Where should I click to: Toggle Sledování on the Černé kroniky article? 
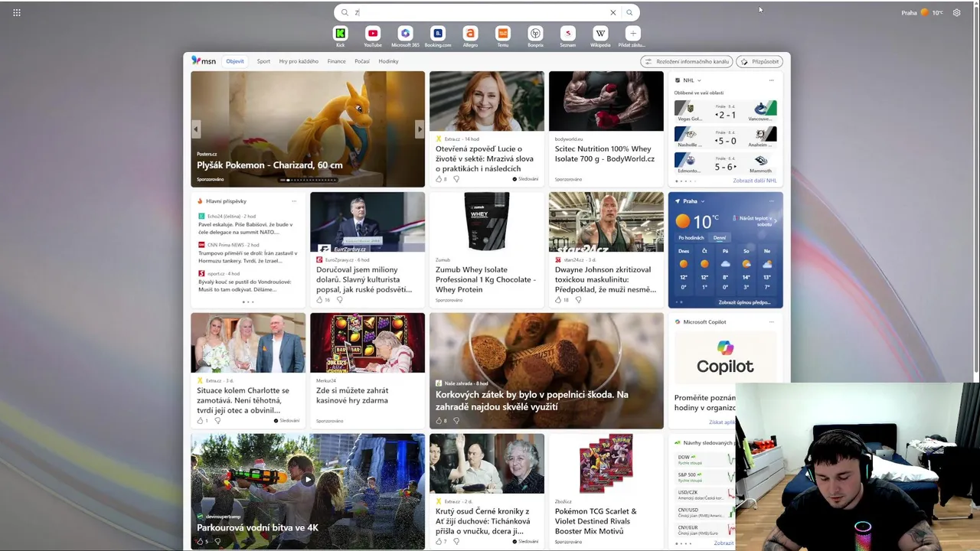click(x=525, y=542)
